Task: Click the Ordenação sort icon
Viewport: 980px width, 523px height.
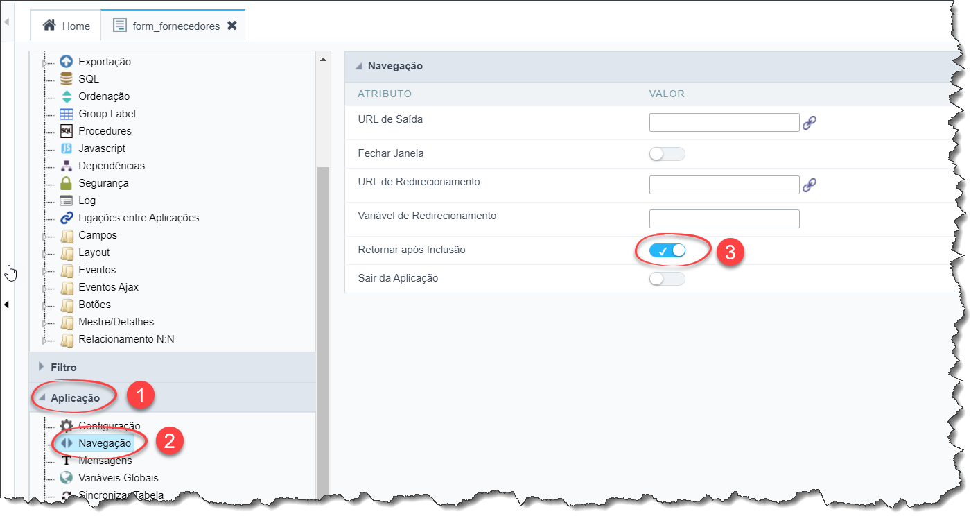Action: tap(67, 96)
